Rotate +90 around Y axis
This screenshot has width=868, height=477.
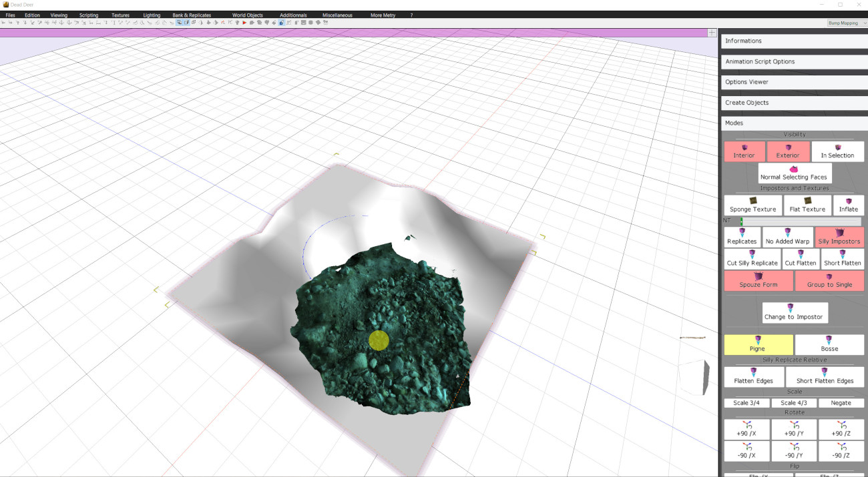794,429
